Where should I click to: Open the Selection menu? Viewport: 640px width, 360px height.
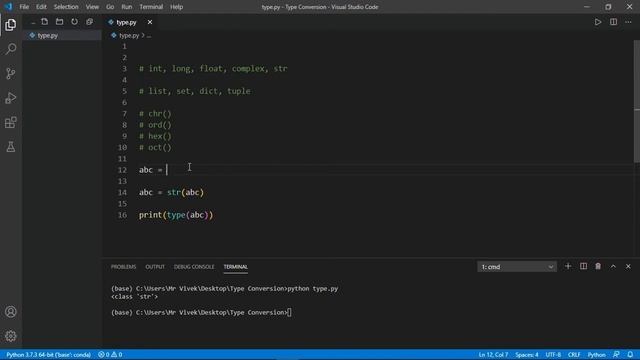66,7
